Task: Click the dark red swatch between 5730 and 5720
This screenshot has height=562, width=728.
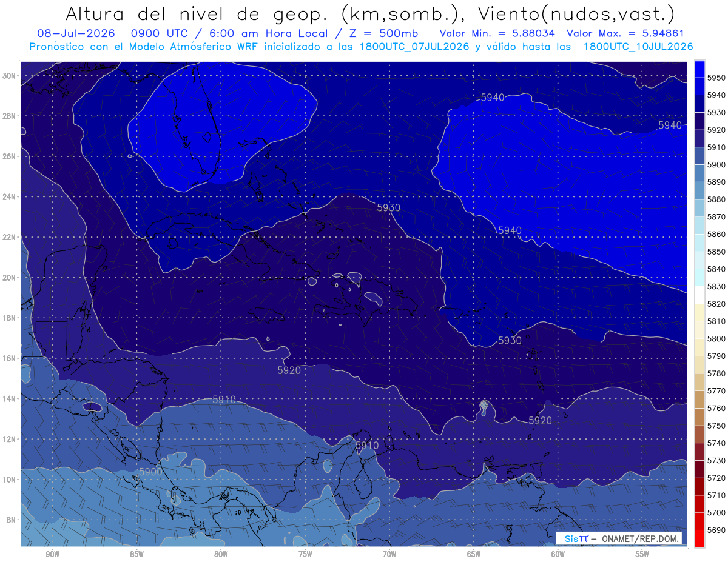Action: pos(699,469)
